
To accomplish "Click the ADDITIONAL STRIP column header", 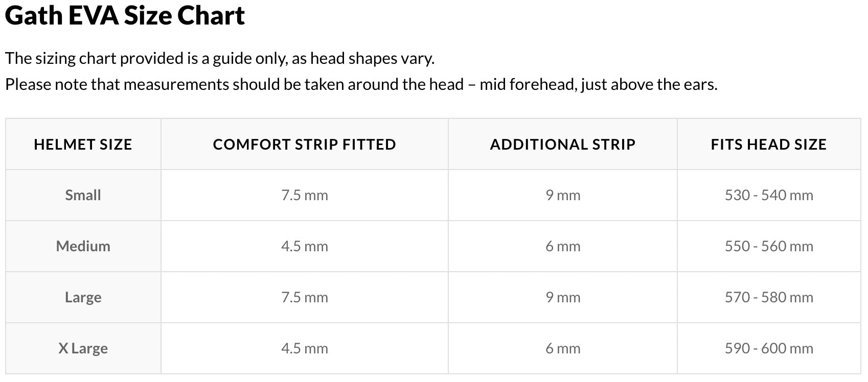I will tap(562, 145).
